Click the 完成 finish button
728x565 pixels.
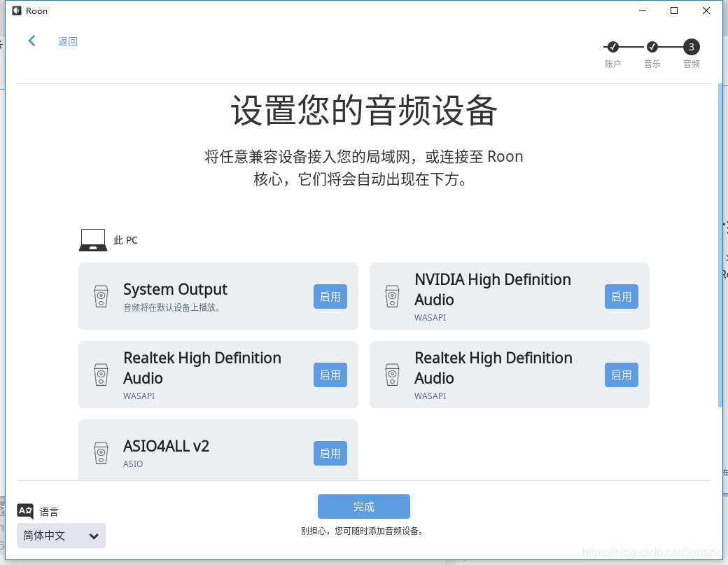(x=363, y=506)
